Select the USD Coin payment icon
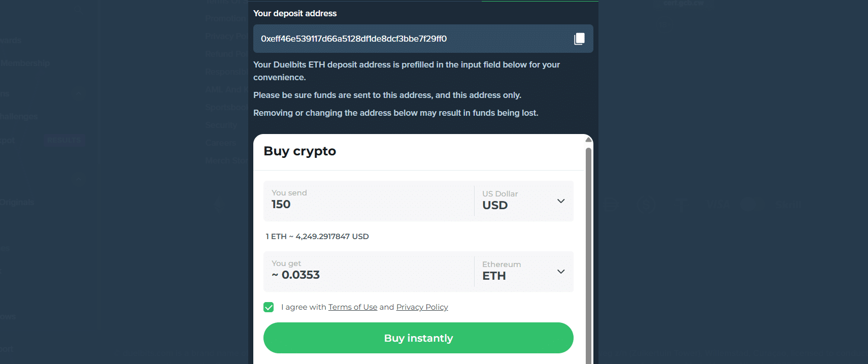The height and width of the screenshot is (364, 868). tap(646, 204)
